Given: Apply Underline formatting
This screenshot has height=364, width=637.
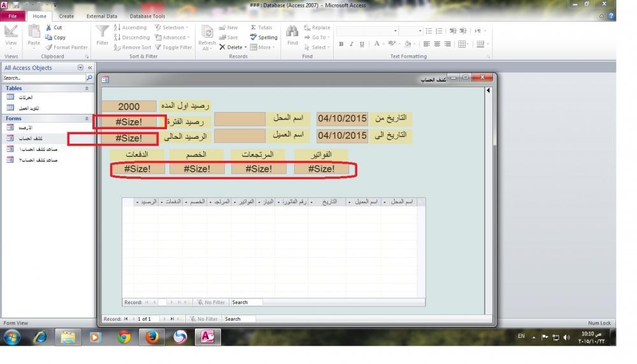Looking at the screenshot, I should coord(362,44).
